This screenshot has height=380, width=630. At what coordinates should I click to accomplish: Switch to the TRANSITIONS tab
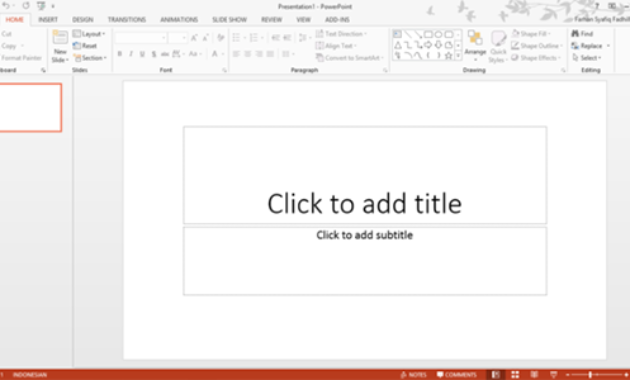point(127,19)
